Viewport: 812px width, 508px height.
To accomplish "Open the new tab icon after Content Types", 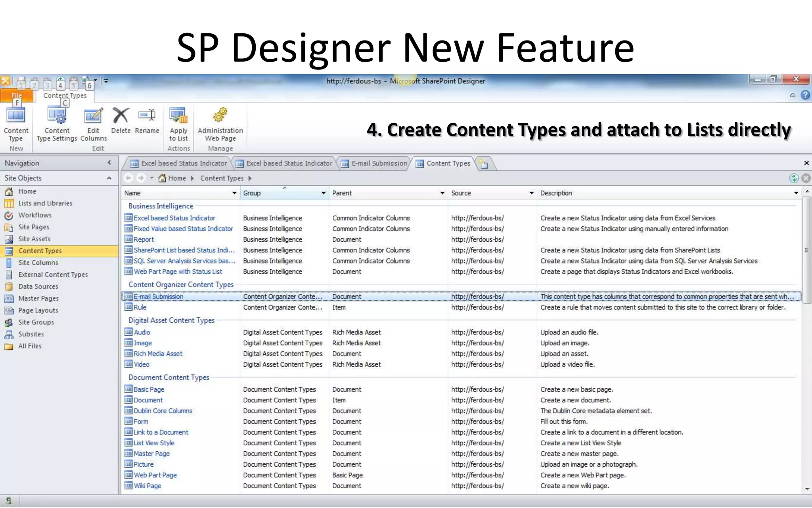I will tap(484, 164).
